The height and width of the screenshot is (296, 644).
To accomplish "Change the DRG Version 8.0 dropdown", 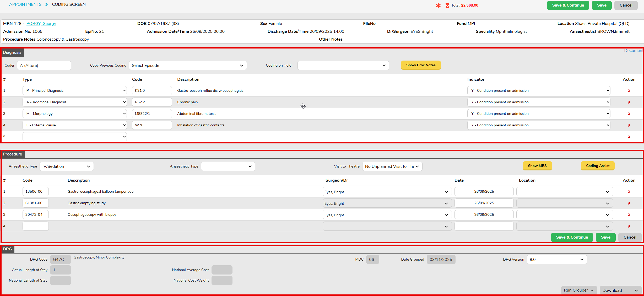I will pyautogui.click(x=556, y=260).
